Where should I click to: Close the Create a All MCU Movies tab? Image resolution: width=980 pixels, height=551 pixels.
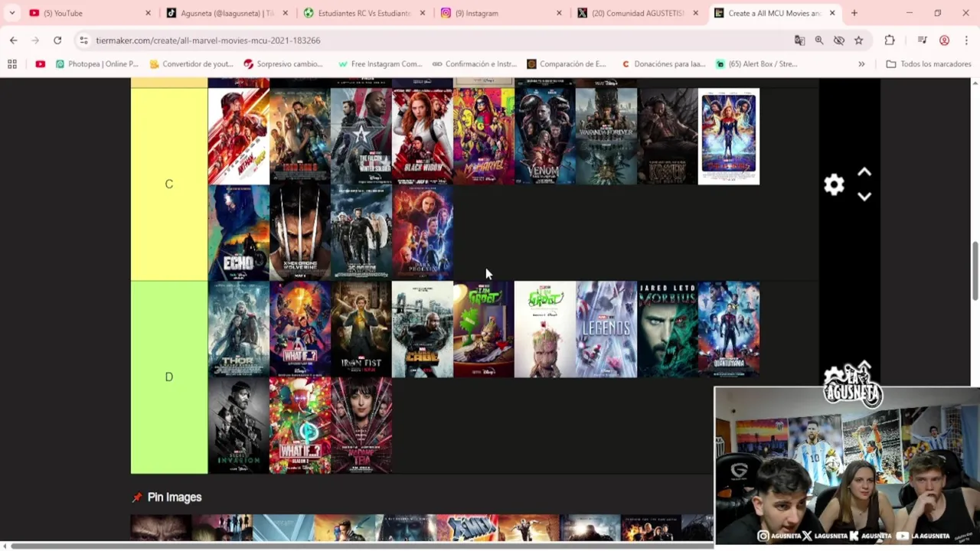[831, 13]
